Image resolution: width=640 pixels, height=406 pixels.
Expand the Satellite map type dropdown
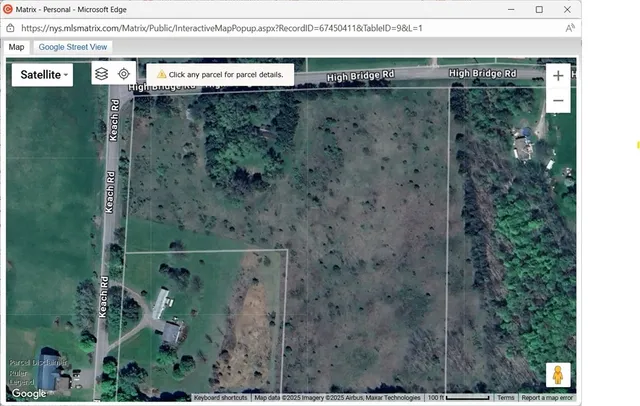(43, 75)
